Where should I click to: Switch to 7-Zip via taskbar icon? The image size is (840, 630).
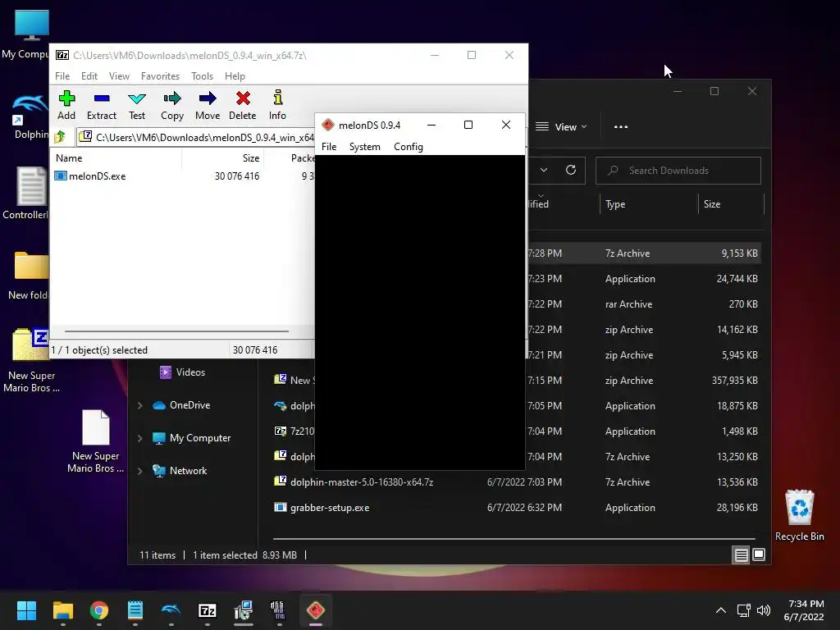coord(208,610)
